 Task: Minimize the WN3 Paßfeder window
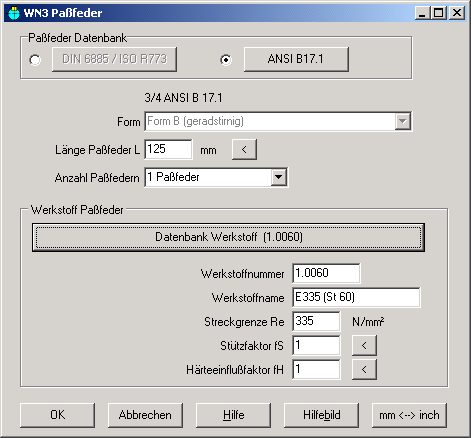click(x=423, y=13)
